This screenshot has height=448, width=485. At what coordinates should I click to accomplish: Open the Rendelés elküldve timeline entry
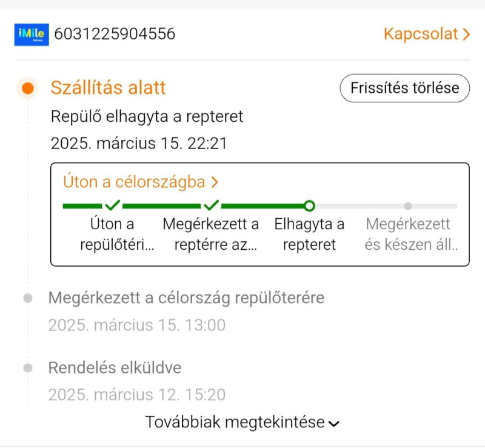click(x=115, y=368)
